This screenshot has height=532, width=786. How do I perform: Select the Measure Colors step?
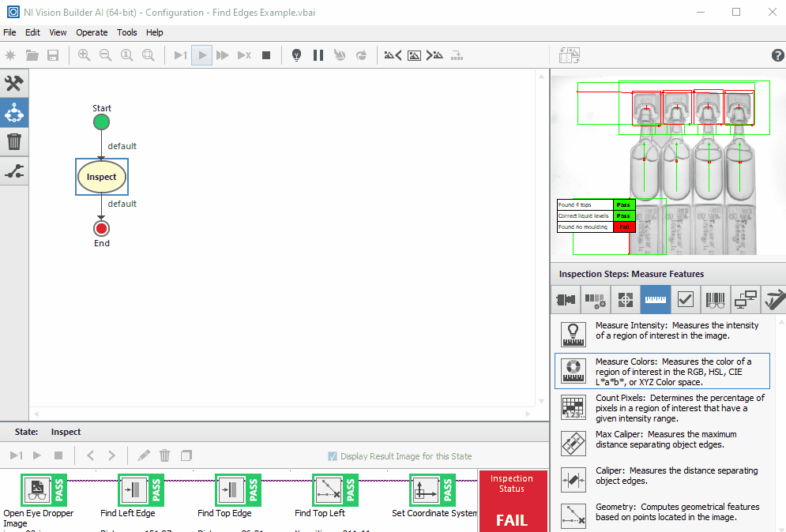669,371
